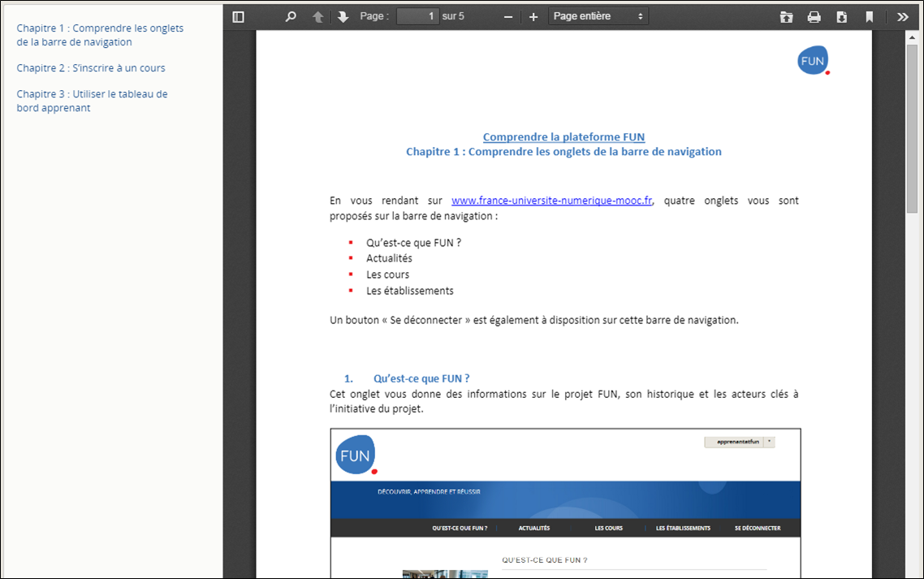Click "LES ÉTABLISSEMENTS" in the embedded navigation bar
The image size is (924, 579).
click(x=683, y=529)
